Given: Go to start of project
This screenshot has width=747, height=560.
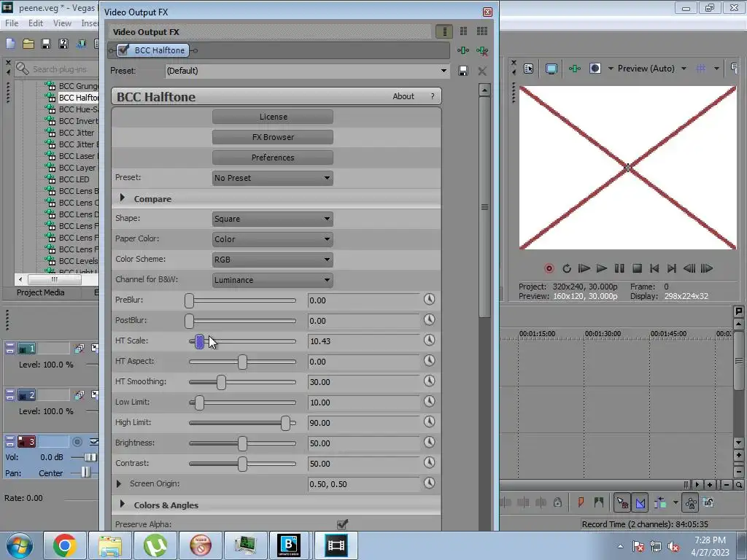Looking at the screenshot, I should (654, 268).
